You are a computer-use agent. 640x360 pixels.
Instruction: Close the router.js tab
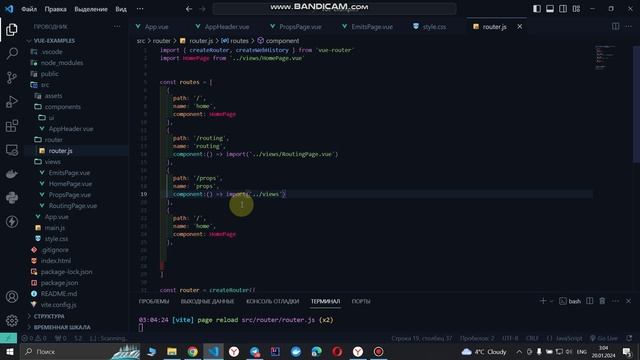(520, 27)
